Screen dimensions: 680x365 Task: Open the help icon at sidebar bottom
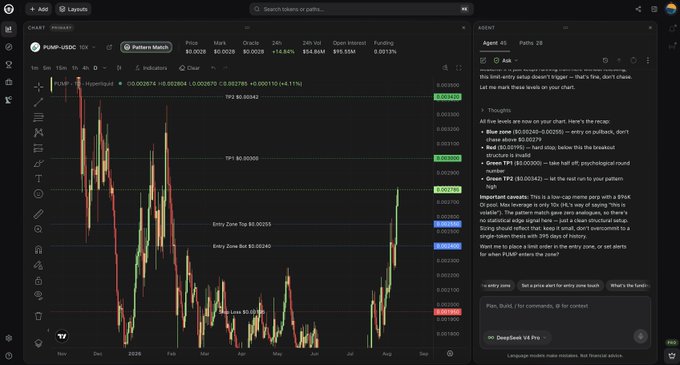pyautogui.click(x=9, y=356)
